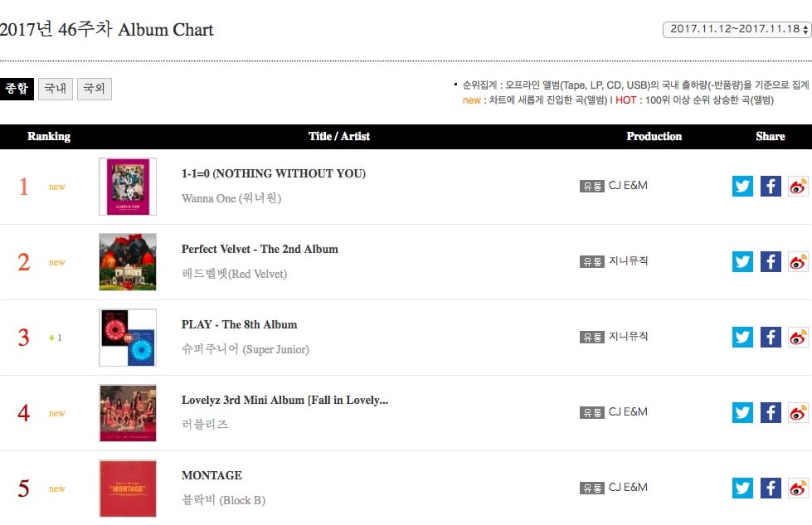Share Perfect Velvet album on Weibo
Screen dimensions: 812x525
point(798,261)
